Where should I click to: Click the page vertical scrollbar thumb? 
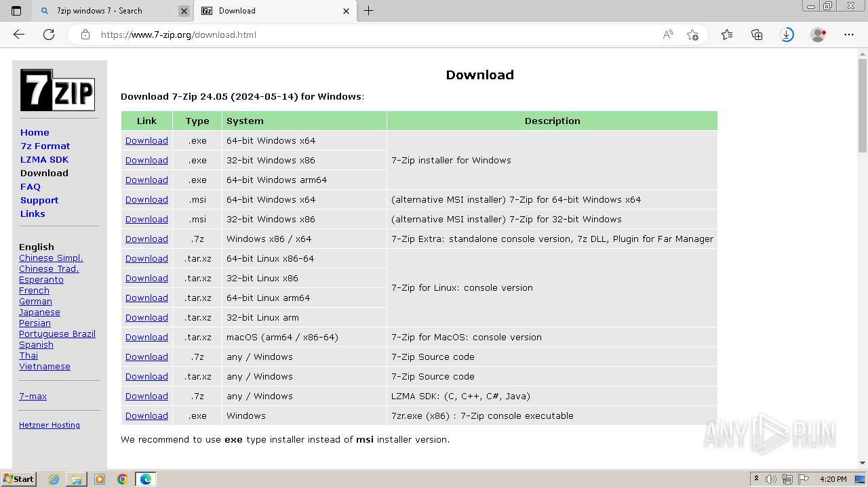coord(863,105)
